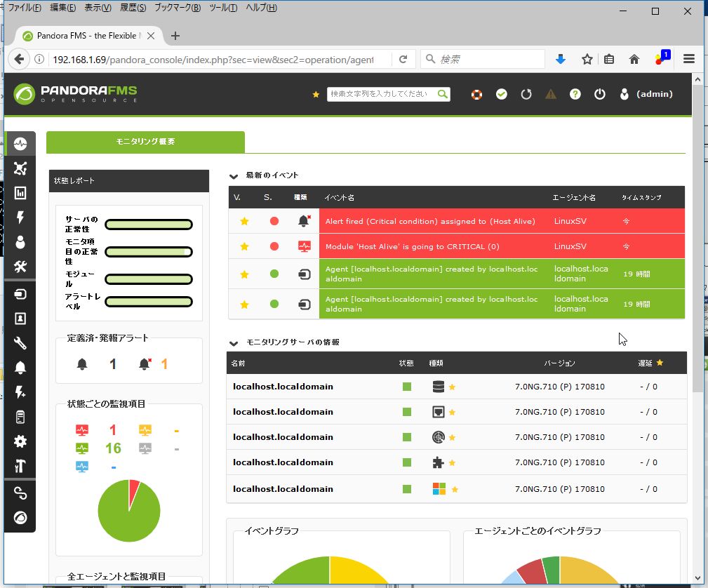Open the Resources agent sidebar icon

pyautogui.click(x=20, y=294)
